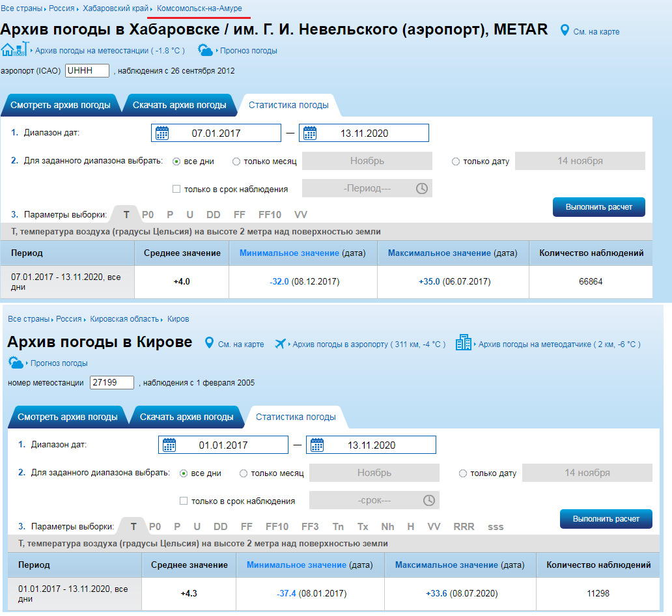Open end date calendar icon in Khabarovsk panel

[x=310, y=133]
